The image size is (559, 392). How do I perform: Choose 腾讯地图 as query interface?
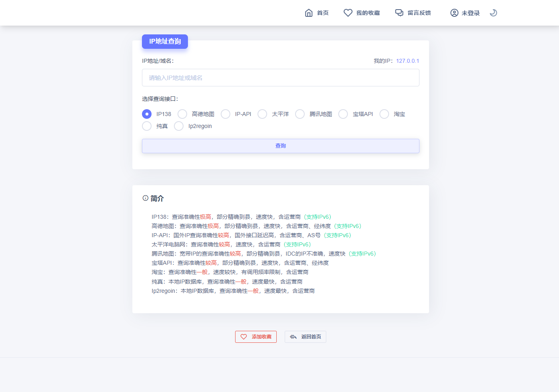click(x=300, y=114)
